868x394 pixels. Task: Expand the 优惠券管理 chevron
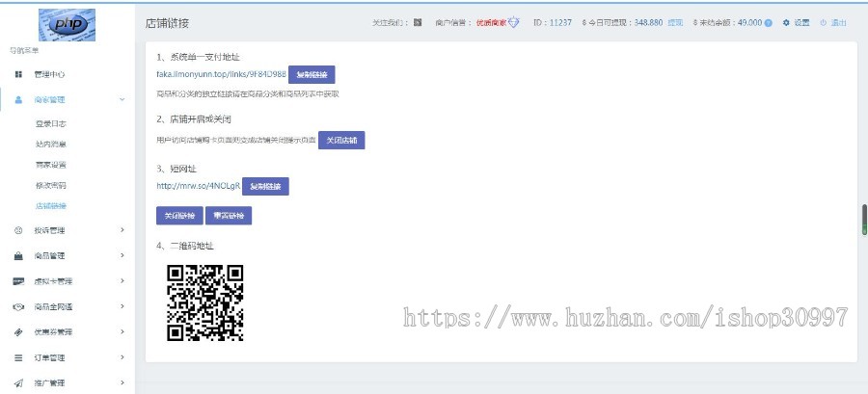coord(122,331)
